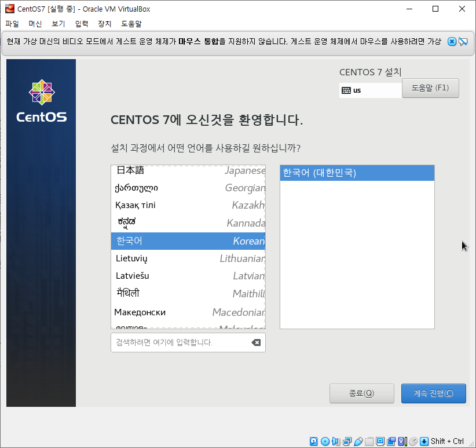Click the video capture status icon
The width and height of the screenshot is (476, 448).
pyautogui.click(x=391, y=441)
